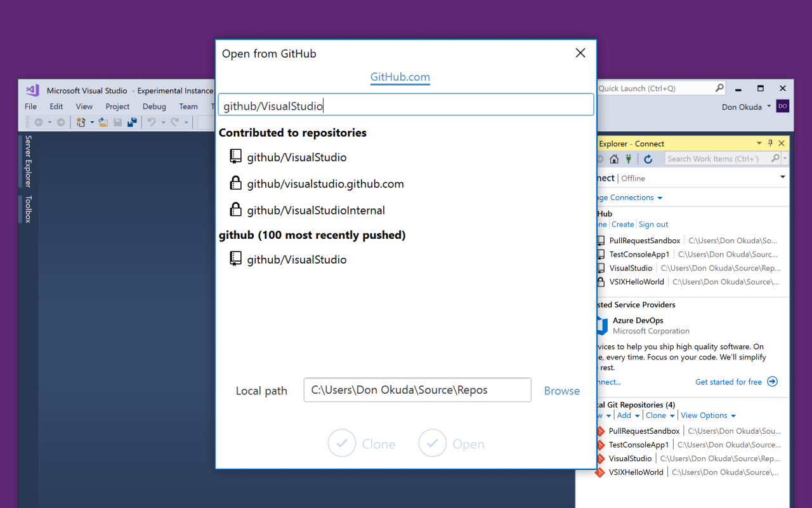Open the View menu
Image resolution: width=812 pixels, height=508 pixels.
(84, 107)
